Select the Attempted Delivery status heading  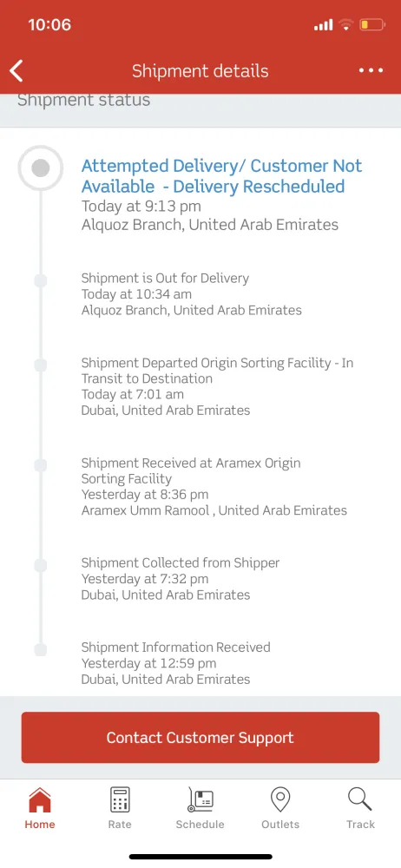tap(221, 176)
